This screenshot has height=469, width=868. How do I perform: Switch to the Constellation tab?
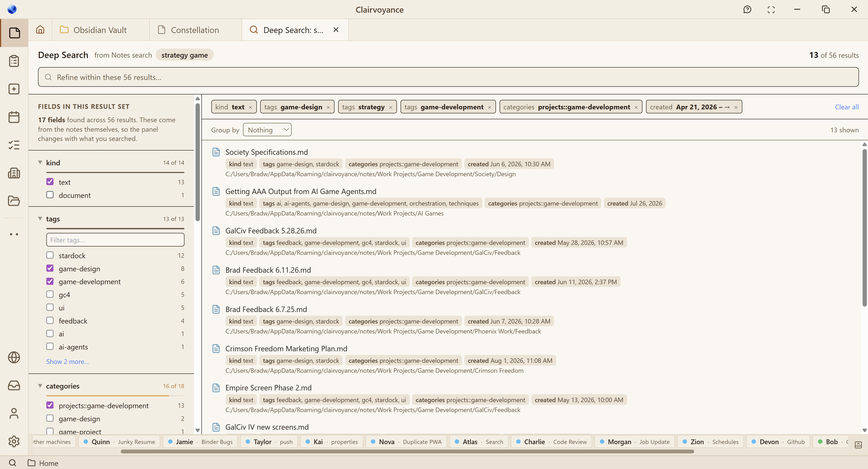click(x=196, y=30)
